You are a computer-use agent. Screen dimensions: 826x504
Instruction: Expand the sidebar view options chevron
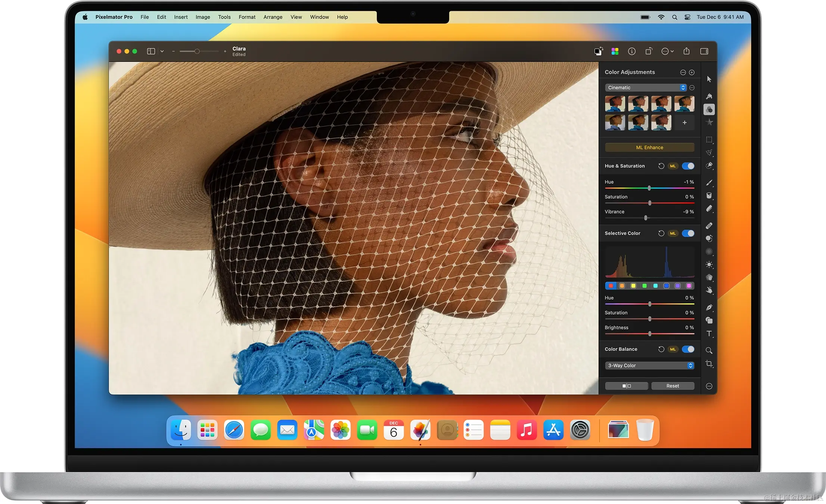(x=162, y=51)
